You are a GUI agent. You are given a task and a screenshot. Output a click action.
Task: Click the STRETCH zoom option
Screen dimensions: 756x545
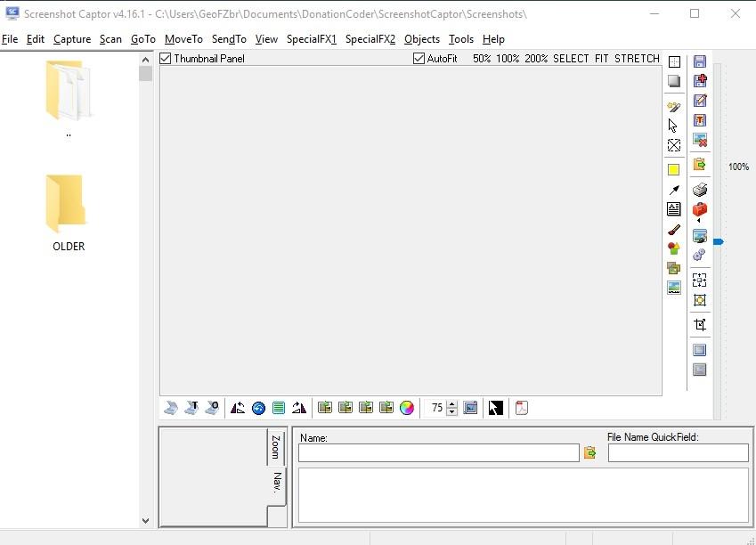click(637, 59)
